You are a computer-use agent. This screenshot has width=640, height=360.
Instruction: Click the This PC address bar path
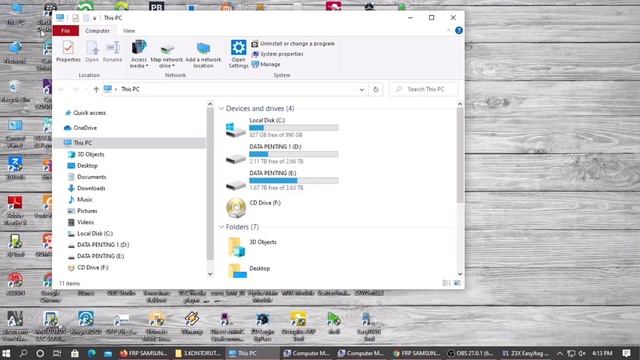point(130,89)
